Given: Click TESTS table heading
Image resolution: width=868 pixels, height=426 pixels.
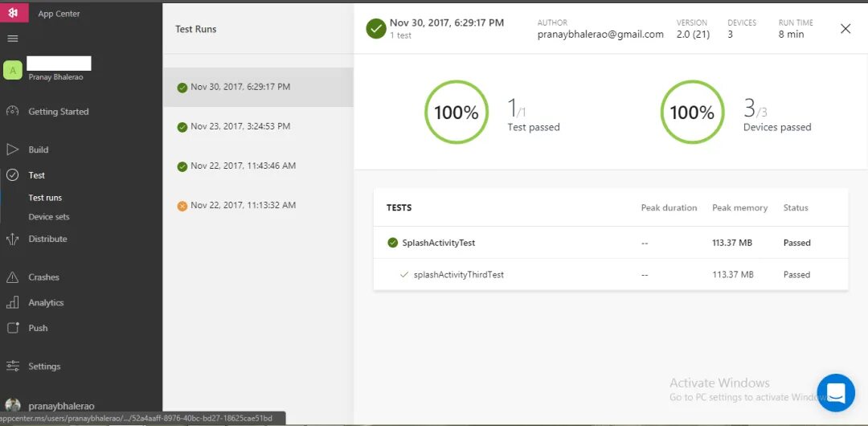Looking at the screenshot, I should [399, 207].
